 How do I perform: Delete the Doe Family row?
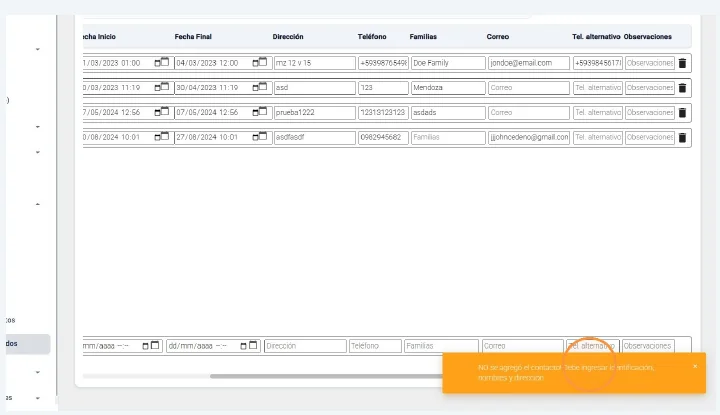682,63
